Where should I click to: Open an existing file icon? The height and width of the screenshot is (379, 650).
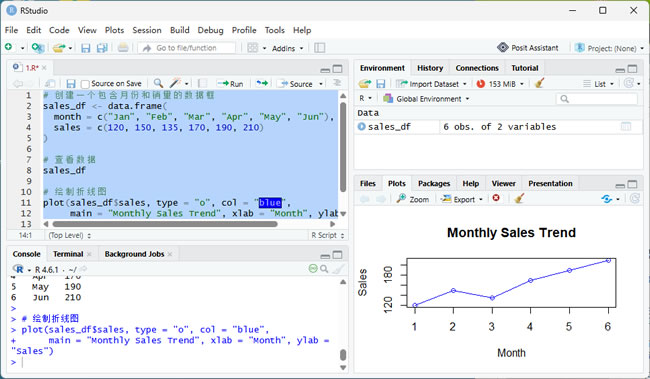(59, 48)
